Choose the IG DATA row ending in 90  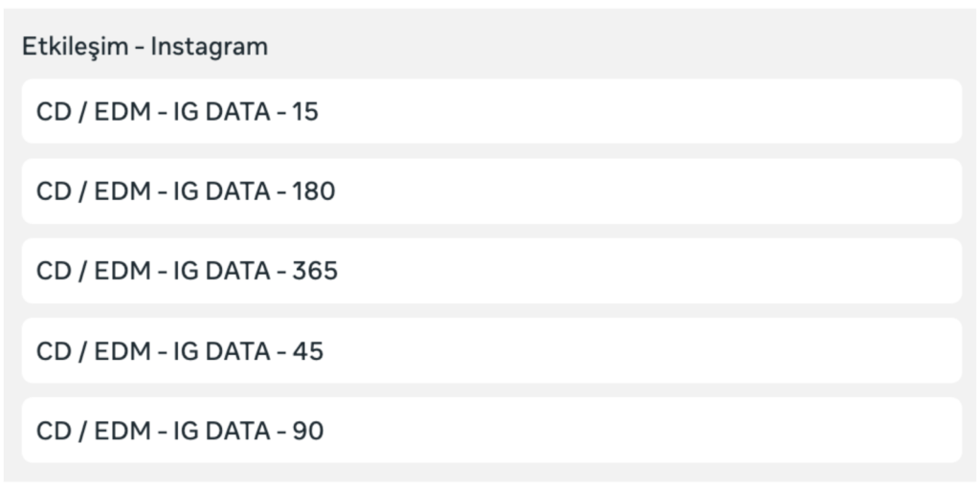coord(490,431)
